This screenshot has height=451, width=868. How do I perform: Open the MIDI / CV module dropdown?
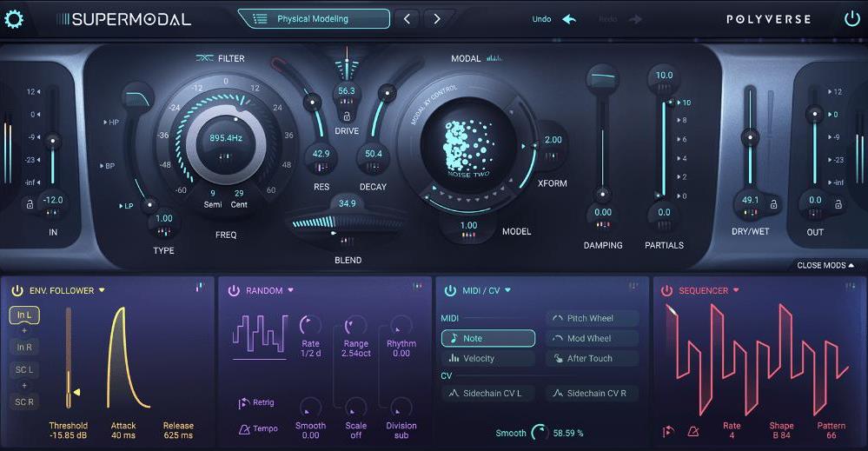507,290
